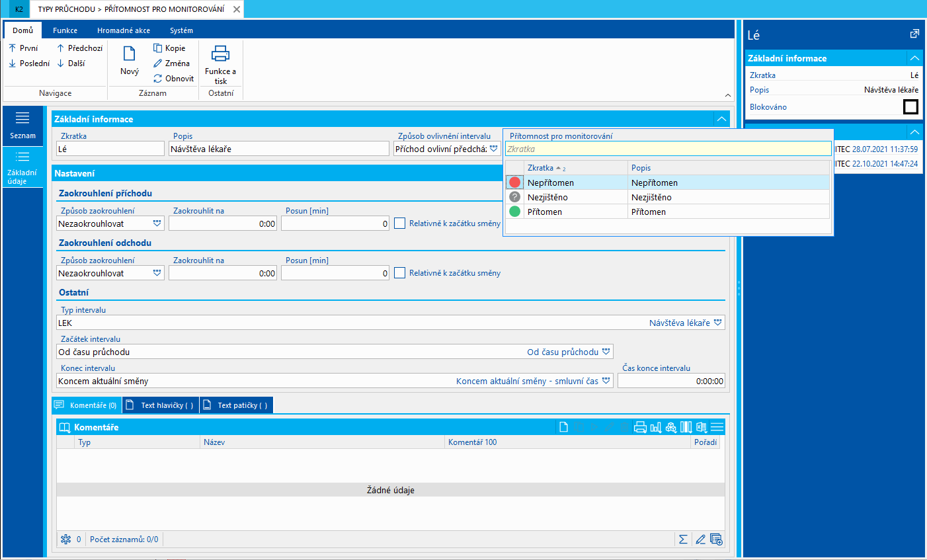Click the print icon in Komentáře toolbar

640,428
